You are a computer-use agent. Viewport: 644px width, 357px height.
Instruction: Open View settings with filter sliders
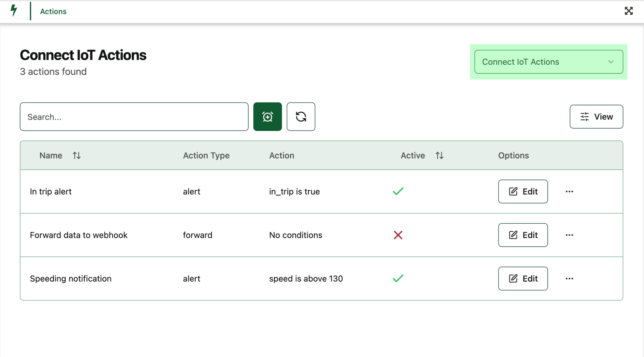pyautogui.click(x=596, y=117)
